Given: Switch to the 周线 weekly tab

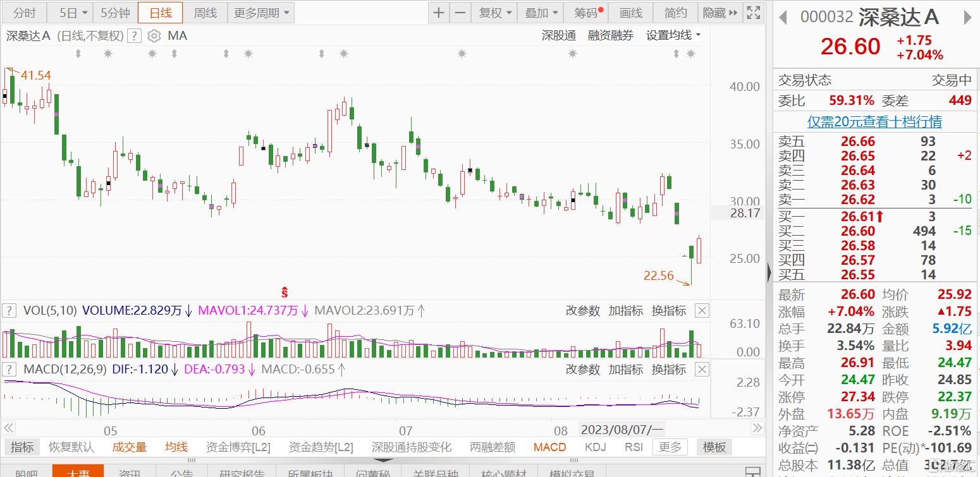Looking at the screenshot, I should 205,13.
